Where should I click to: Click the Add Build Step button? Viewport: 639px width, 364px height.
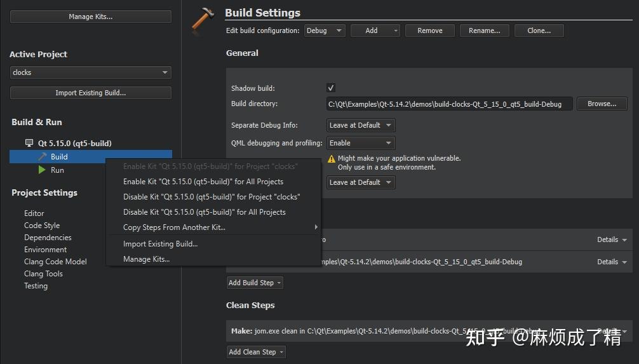[255, 283]
